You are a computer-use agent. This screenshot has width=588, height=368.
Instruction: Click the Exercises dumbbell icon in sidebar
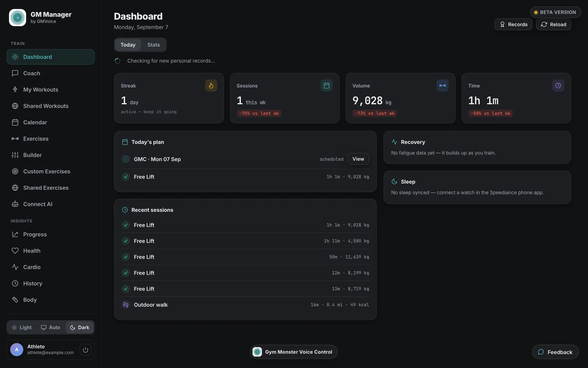[15, 139]
